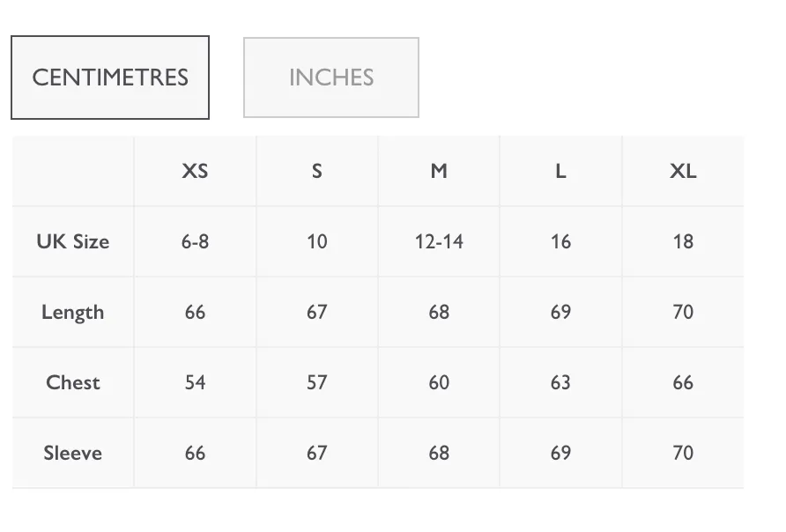Switch to the INCHES unit tab

[x=330, y=78]
